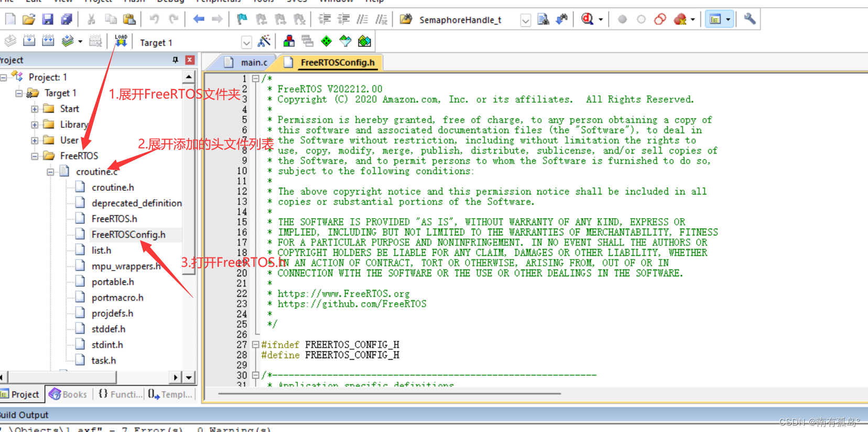Select FreeRTOSConfig.h in the project tree
The height and width of the screenshot is (432, 868).
[x=128, y=234]
